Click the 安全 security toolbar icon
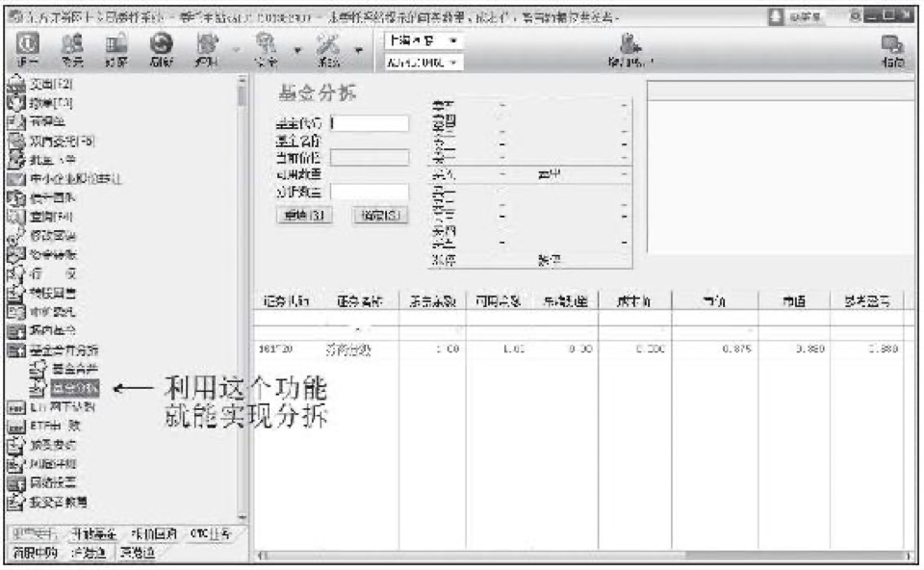The height and width of the screenshot is (570, 924). point(266,44)
